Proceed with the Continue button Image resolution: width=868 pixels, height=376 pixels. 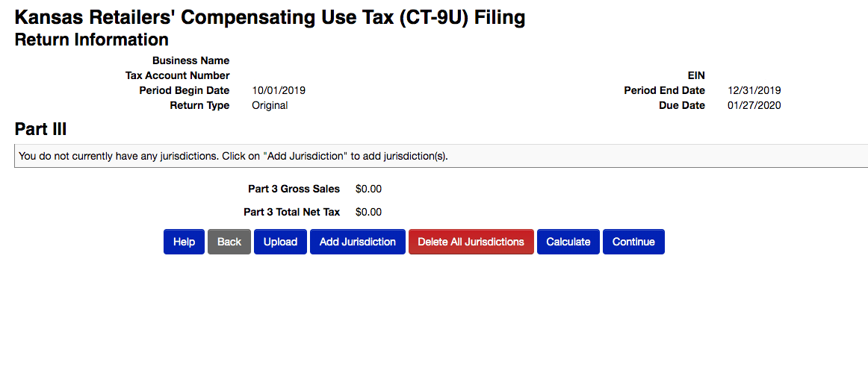[x=633, y=242]
